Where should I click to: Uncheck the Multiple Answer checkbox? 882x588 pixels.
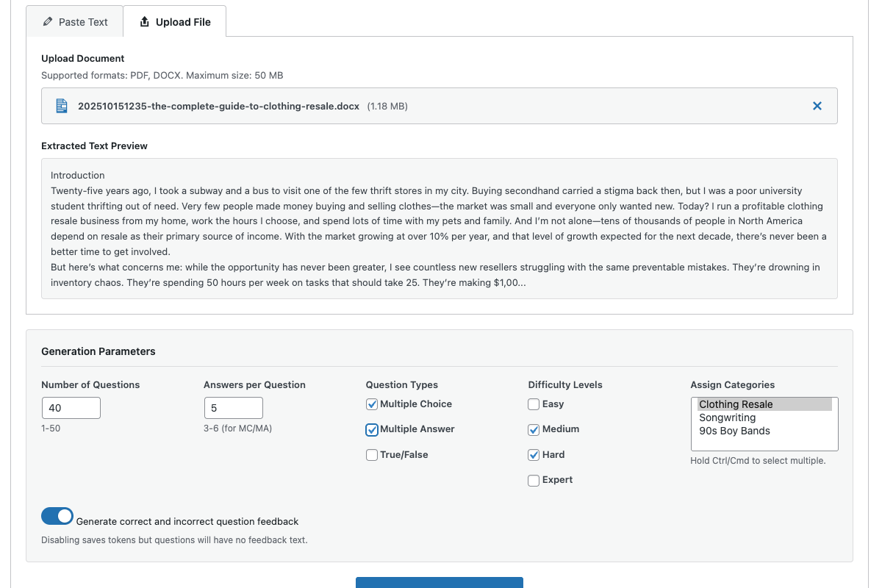[372, 429]
